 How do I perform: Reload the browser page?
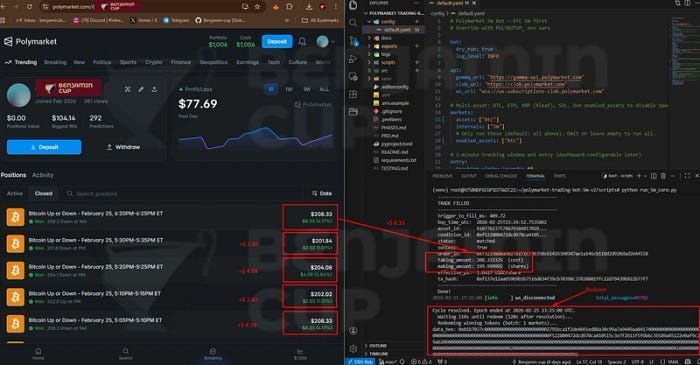[x=29, y=7]
